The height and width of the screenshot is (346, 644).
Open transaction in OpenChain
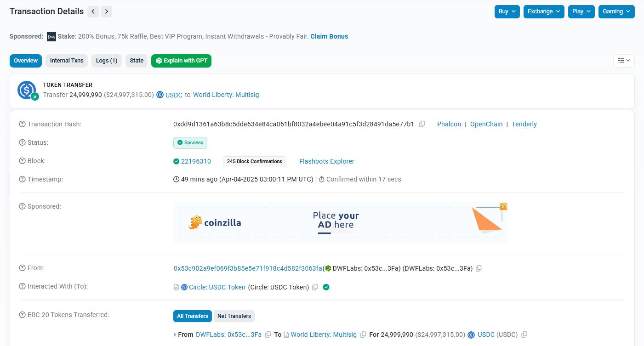(x=486, y=124)
